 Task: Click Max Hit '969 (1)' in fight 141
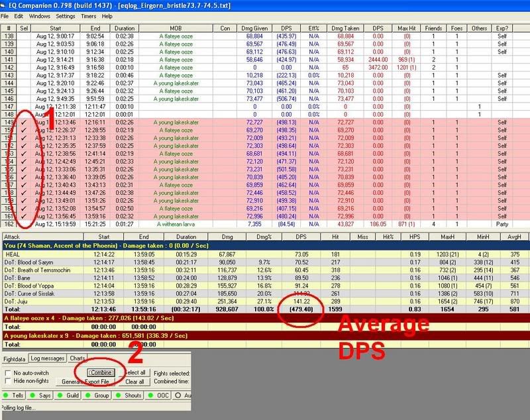[x=407, y=60]
